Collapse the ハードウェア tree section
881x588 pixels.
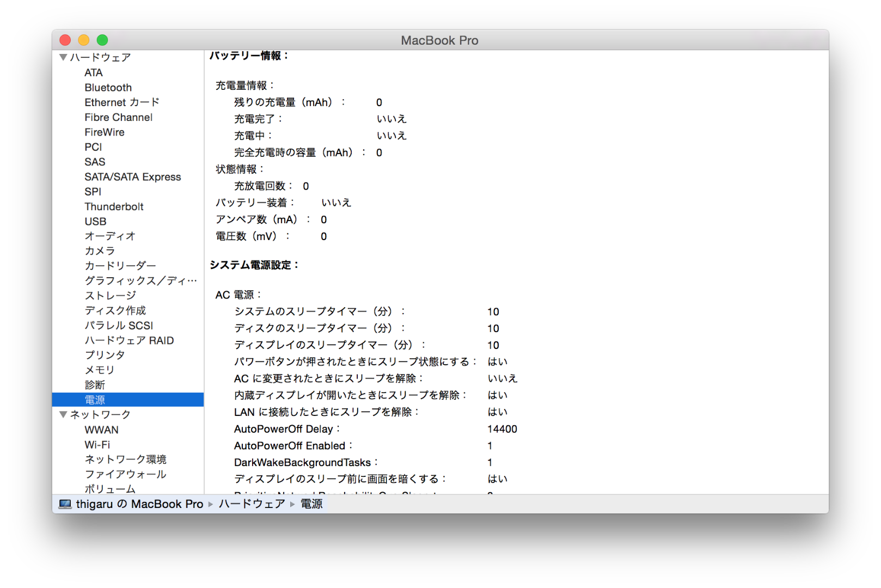(x=63, y=57)
